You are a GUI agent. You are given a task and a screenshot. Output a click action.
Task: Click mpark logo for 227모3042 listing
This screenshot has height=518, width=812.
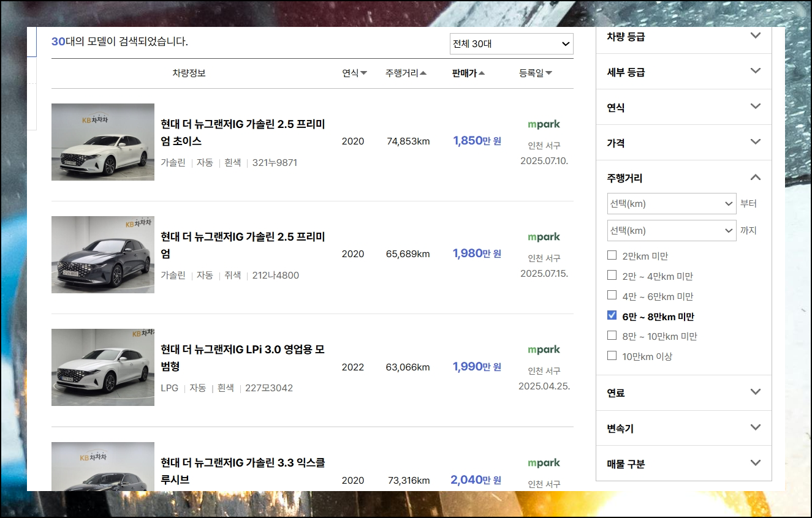(544, 350)
